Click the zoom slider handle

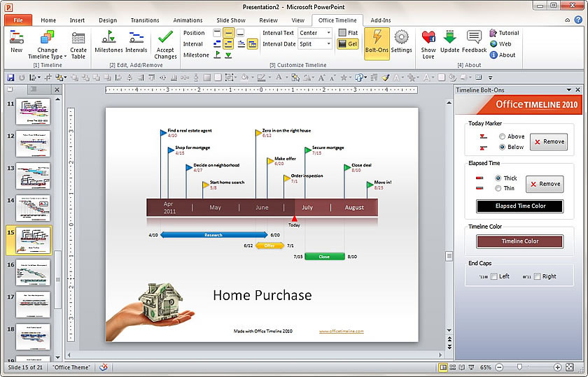tap(519, 367)
